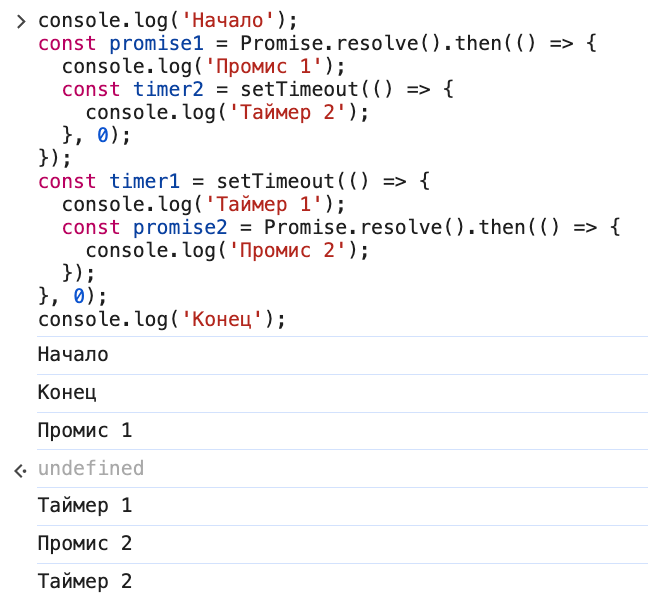Click the "Таймер 1" output message
Viewport: 648px width, 606px height.
85,506
